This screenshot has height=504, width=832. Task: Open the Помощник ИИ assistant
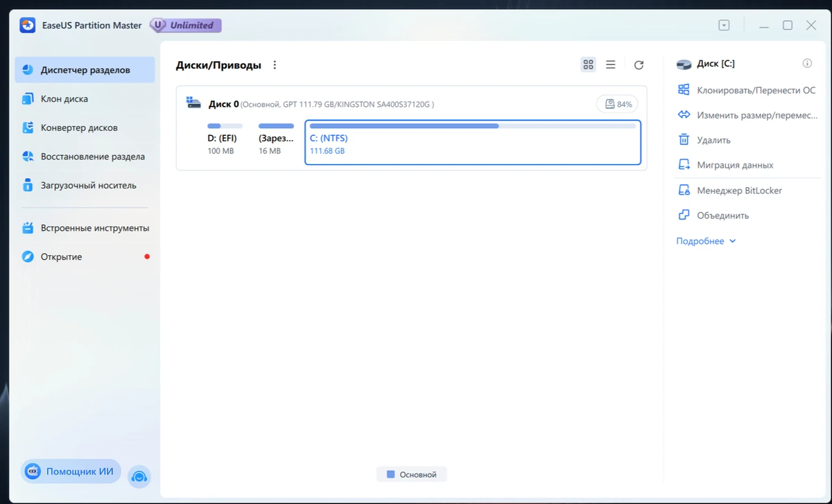71,471
